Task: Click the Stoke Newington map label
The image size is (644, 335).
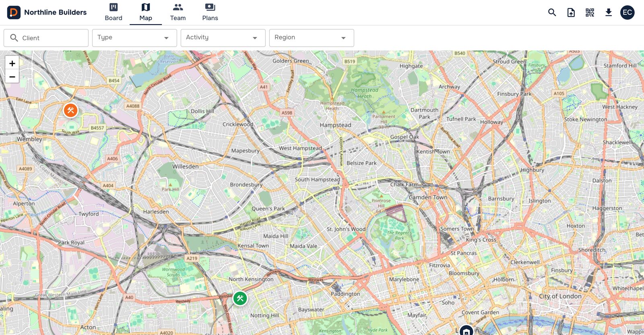Action: pos(586,119)
